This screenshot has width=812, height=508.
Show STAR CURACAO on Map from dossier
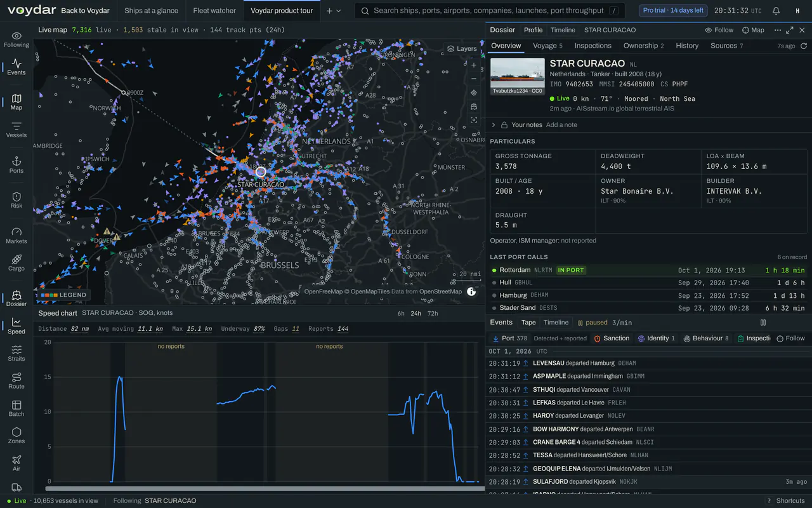coord(753,30)
